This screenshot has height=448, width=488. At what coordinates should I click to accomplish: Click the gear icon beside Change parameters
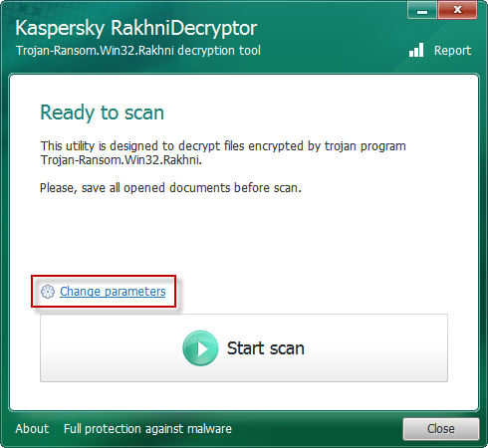click(x=48, y=292)
